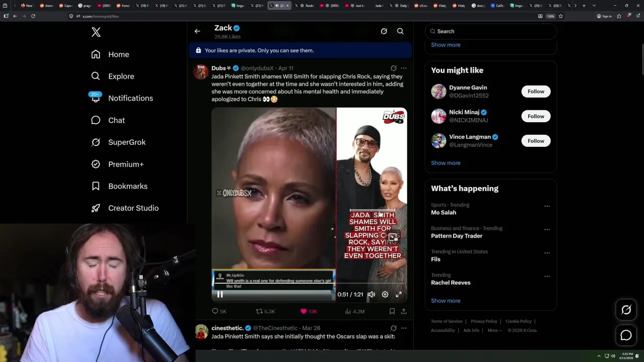This screenshot has height=362, width=644.
Task: Share the Dubs post
Action: [x=404, y=311]
